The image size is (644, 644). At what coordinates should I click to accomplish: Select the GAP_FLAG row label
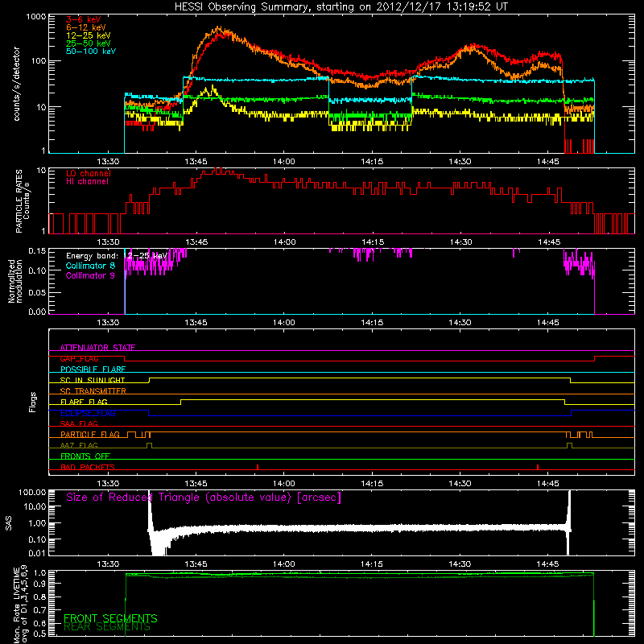(x=79, y=358)
